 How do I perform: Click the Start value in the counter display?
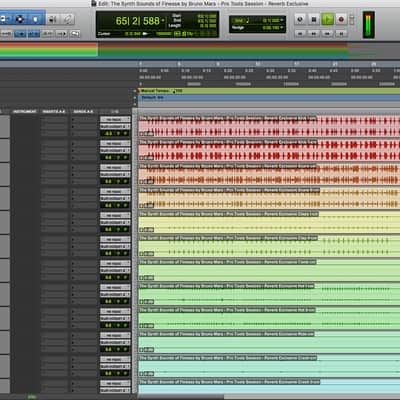click(x=207, y=16)
